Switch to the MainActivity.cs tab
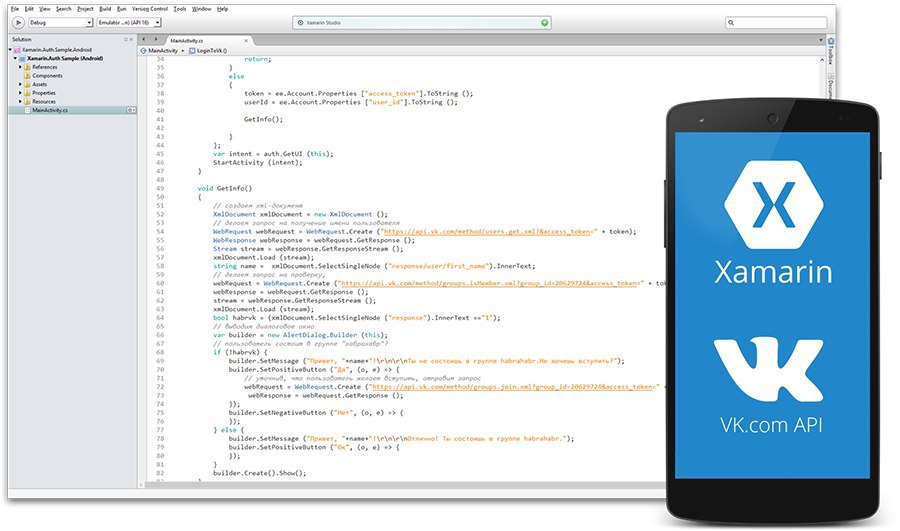Image resolution: width=900 pixels, height=531 pixels. tap(188, 39)
